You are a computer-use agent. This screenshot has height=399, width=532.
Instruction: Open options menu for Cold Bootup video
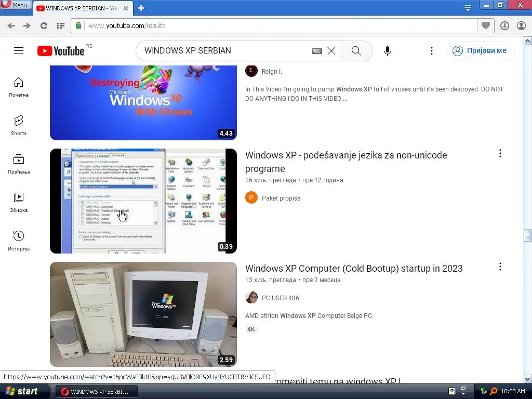(x=500, y=267)
